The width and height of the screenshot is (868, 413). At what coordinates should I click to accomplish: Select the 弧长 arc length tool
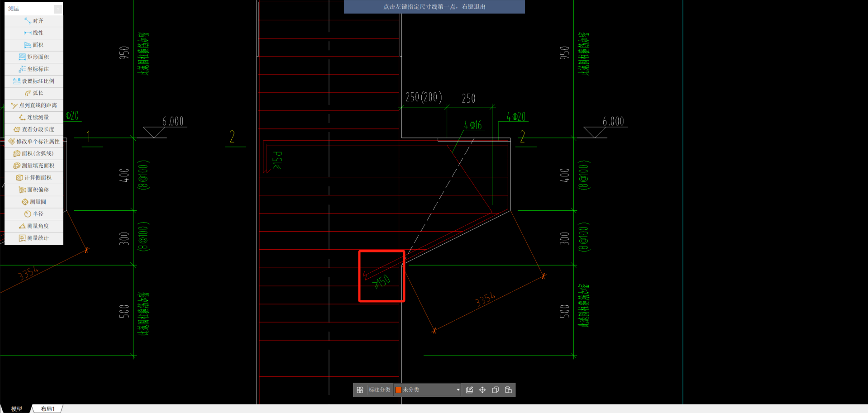point(34,93)
